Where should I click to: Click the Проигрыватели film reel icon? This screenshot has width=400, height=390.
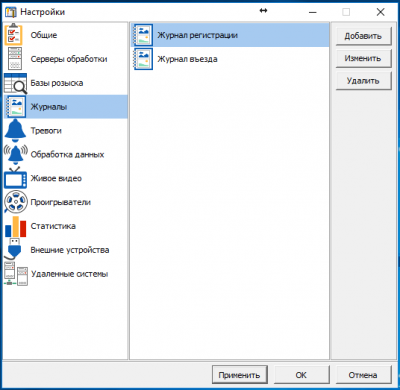pyautogui.click(x=15, y=202)
